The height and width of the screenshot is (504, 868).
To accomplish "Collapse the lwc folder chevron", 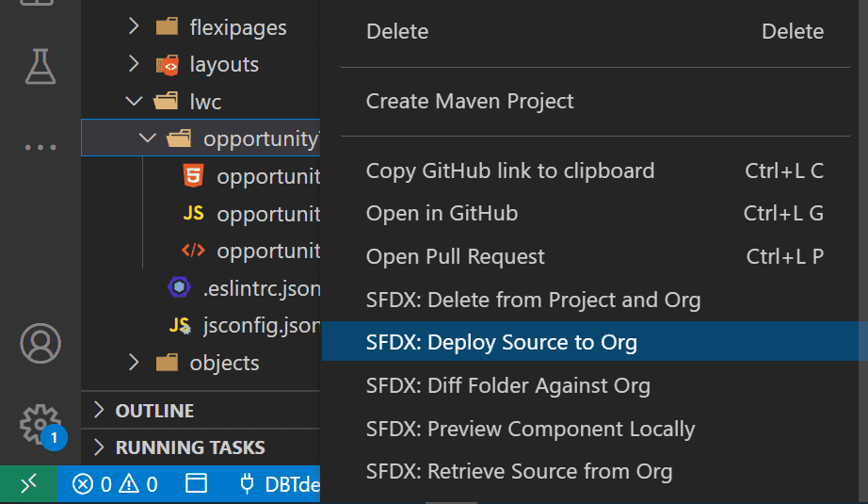I will pos(134,102).
